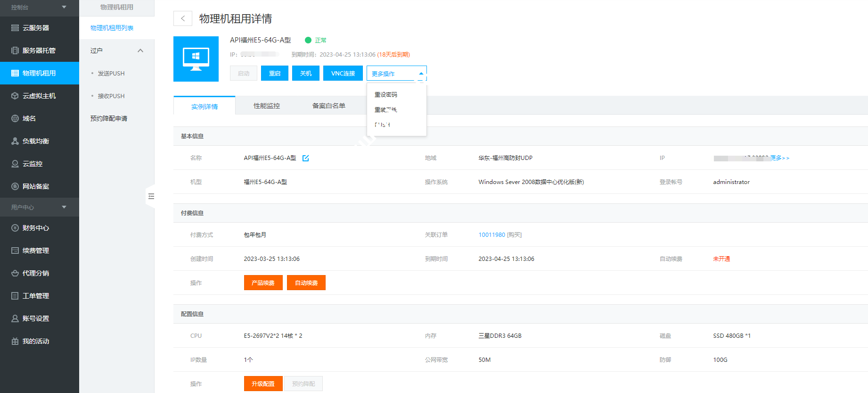
Task: Open 负载均衡 in the left sidebar
Action: click(36, 141)
